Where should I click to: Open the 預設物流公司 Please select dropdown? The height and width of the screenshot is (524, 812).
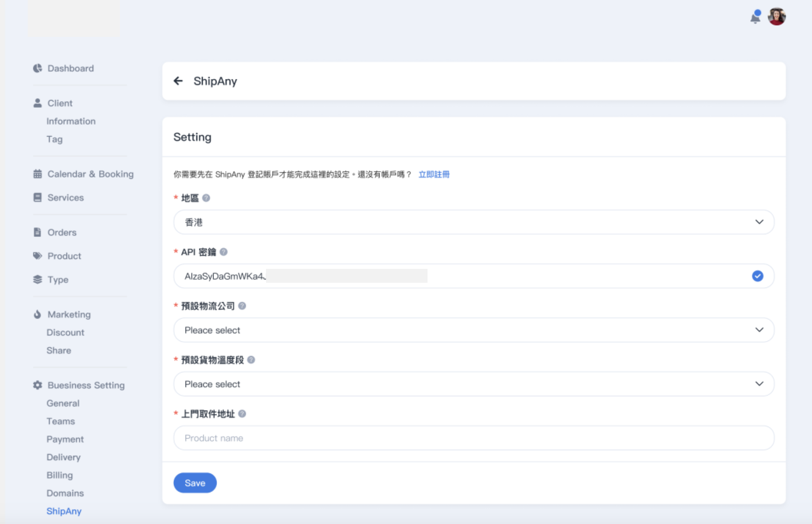pos(474,330)
